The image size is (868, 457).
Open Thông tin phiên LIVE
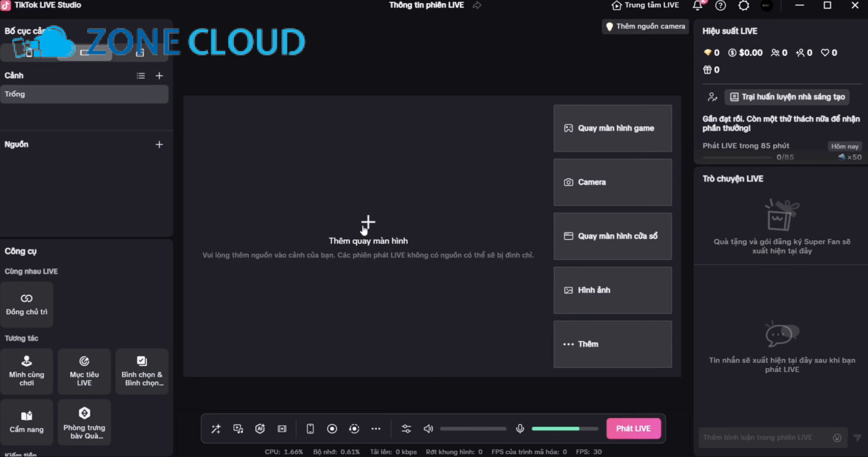pyautogui.click(x=426, y=5)
